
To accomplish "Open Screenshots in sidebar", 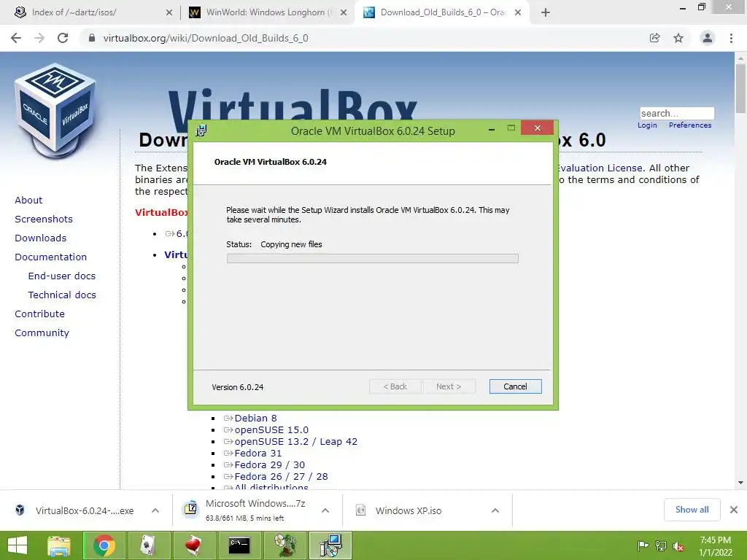I will 44,219.
